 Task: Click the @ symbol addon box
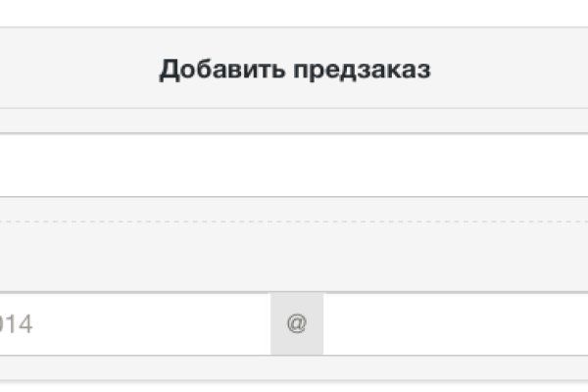[297, 324]
